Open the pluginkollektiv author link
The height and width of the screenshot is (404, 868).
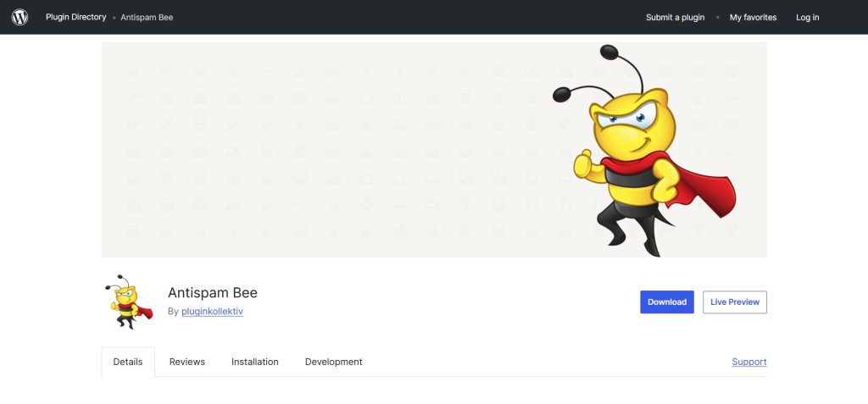pyautogui.click(x=212, y=312)
